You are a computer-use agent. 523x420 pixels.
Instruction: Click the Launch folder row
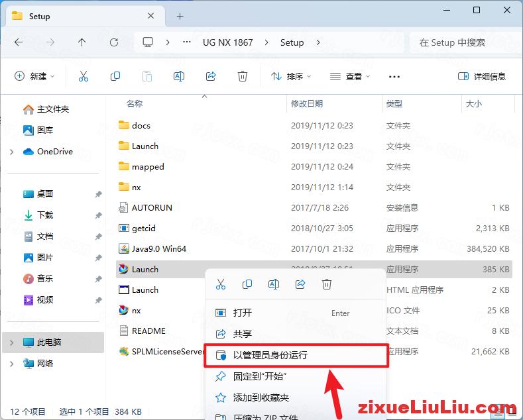tap(314, 146)
